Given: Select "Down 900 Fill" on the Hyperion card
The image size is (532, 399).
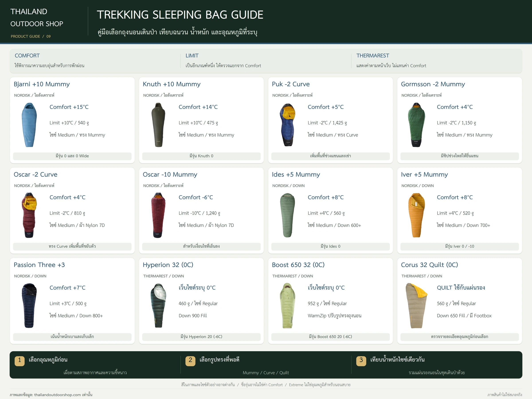Looking at the screenshot, I should pos(193,316).
